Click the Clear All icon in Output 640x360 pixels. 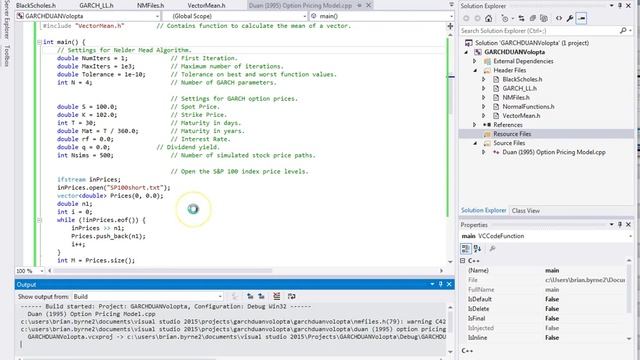coord(277,296)
